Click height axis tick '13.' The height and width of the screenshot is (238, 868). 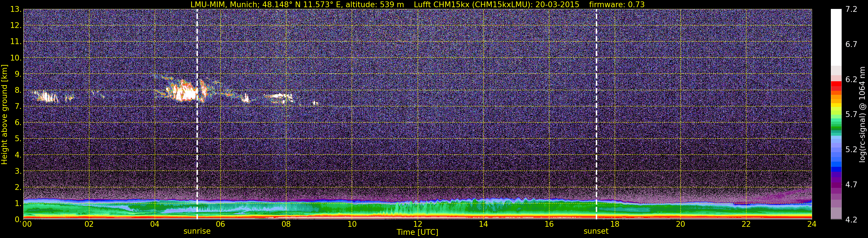click(x=16, y=10)
